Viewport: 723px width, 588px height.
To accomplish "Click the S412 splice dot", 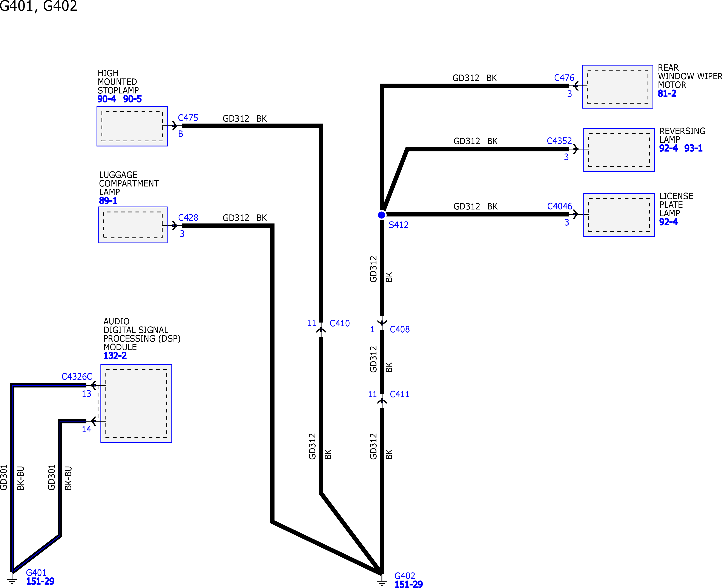I will [381, 215].
